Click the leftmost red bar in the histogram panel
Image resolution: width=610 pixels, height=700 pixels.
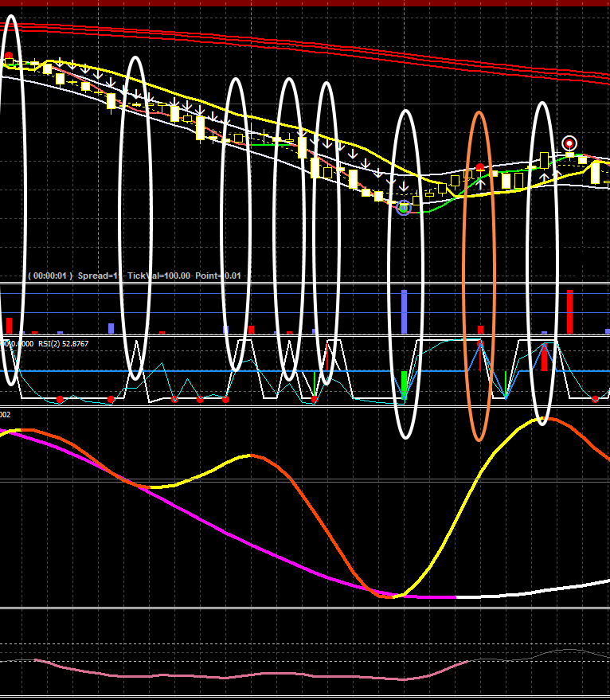point(9,326)
